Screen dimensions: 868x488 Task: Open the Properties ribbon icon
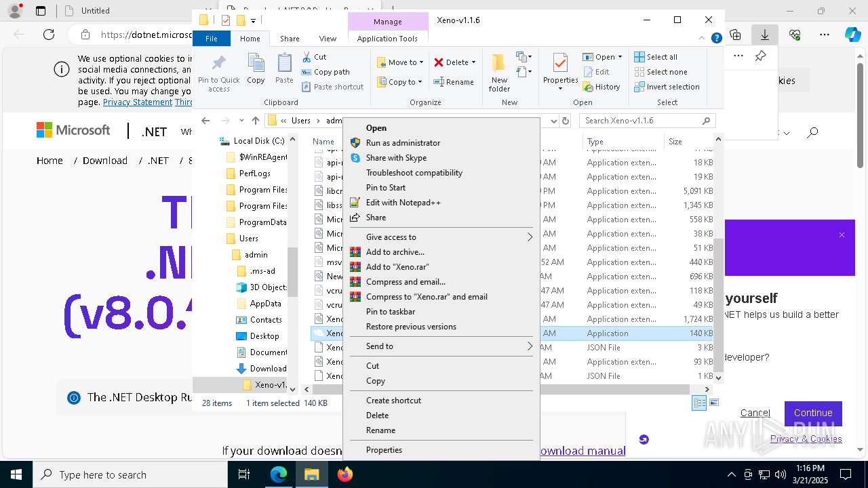560,64
